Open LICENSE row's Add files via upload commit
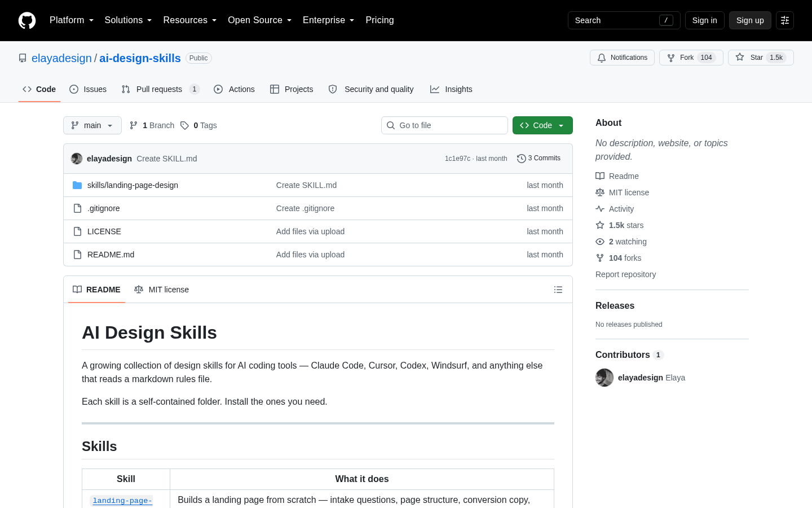Screen dimensions: 812x508 [310, 231]
